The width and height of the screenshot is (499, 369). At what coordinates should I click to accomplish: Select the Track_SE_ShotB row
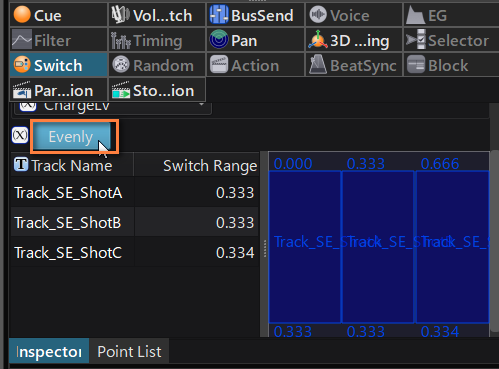[x=134, y=222]
